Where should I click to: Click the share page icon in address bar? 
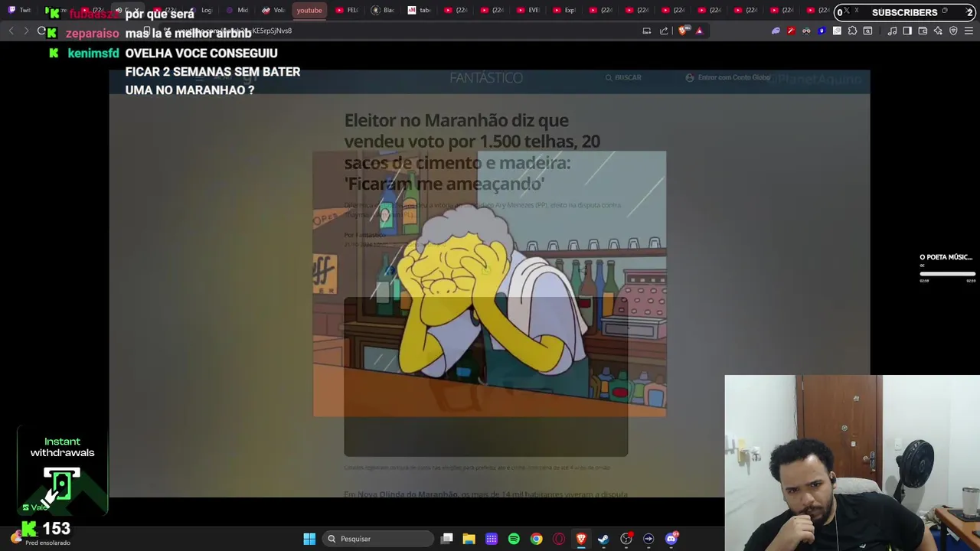coord(664,31)
